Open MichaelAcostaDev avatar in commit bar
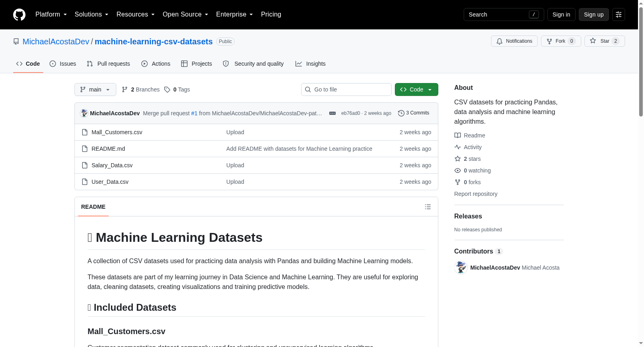Image resolution: width=644 pixels, height=347 pixels. pos(84,113)
